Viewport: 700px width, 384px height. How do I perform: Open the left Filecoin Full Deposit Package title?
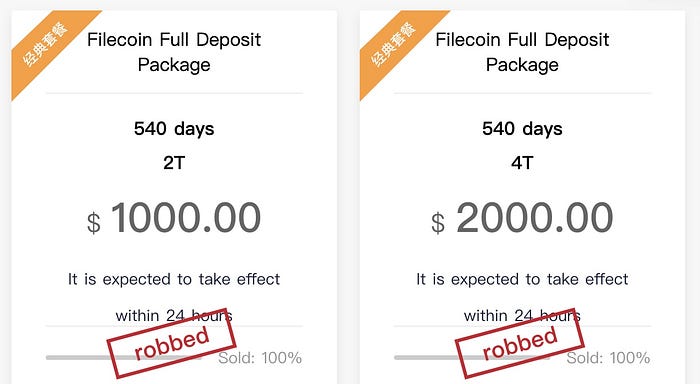click(174, 52)
